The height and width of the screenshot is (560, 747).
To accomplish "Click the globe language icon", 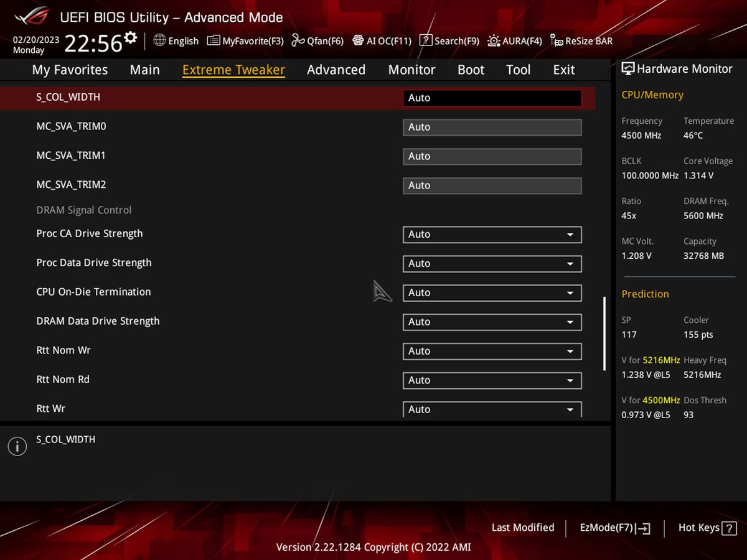I will (159, 40).
